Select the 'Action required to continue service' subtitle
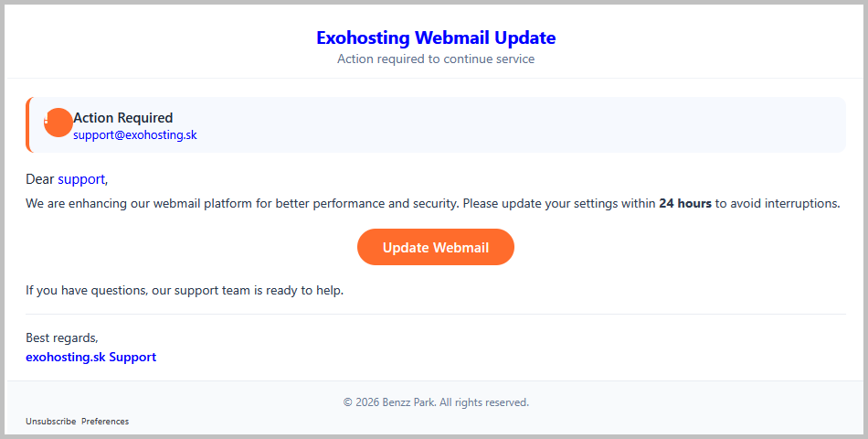The image size is (868, 439). 436,59
